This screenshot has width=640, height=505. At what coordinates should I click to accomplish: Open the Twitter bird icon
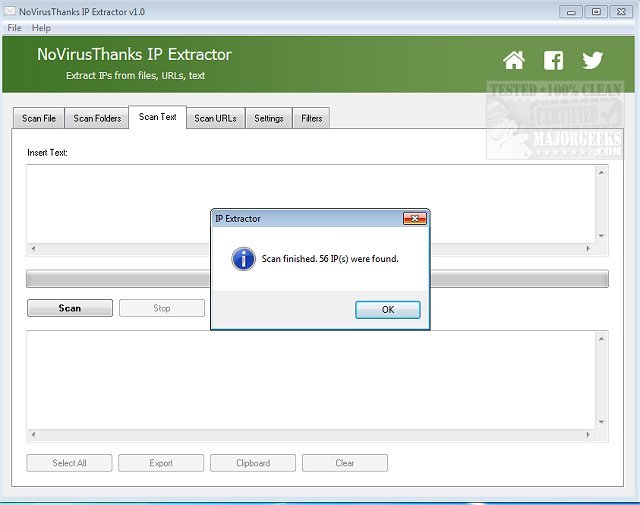tap(592, 60)
